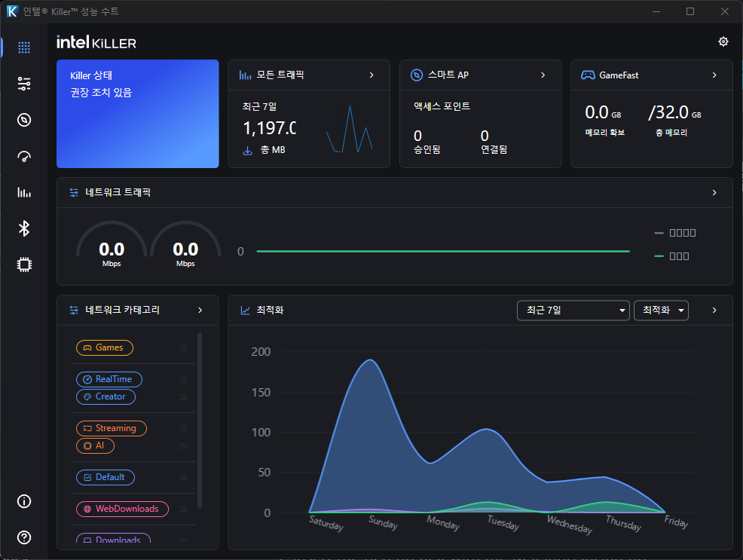
Task: Click the green legend entry in traffic panel
Action: (671, 256)
